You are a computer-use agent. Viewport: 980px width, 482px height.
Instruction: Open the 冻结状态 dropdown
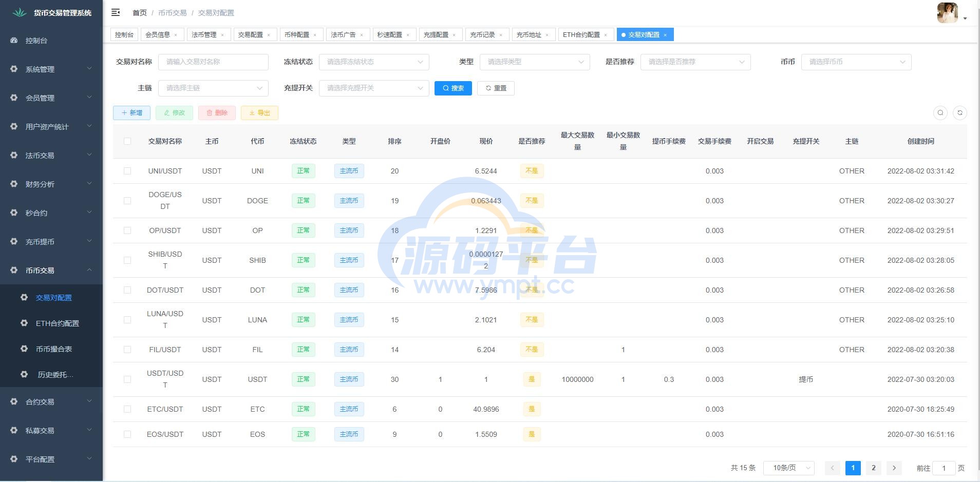[x=374, y=62]
